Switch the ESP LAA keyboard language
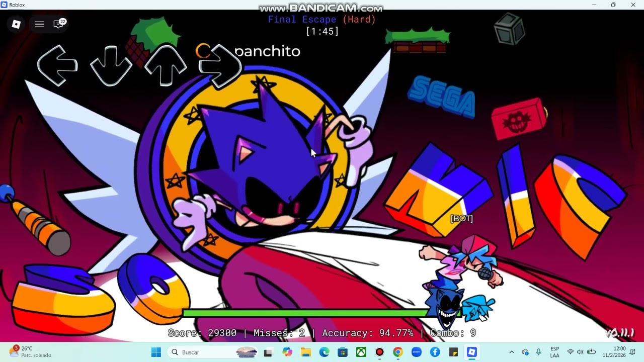The width and height of the screenshot is (644, 362). (555, 352)
